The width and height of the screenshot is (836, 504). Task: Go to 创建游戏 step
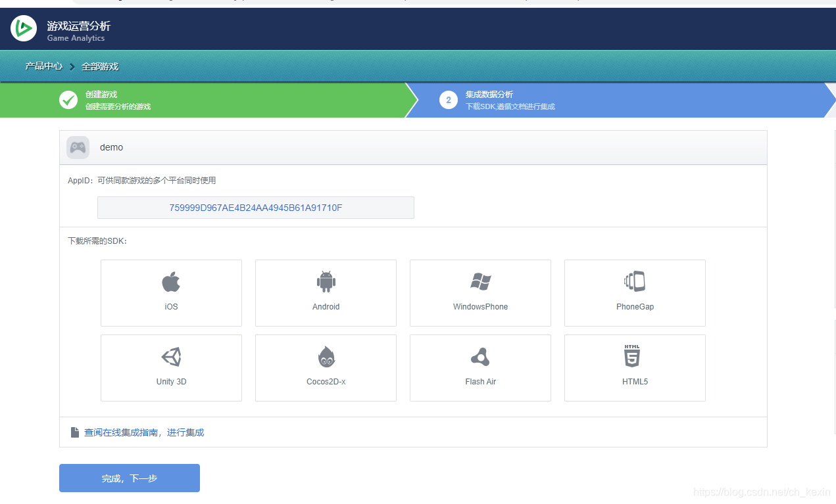coord(101,95)
